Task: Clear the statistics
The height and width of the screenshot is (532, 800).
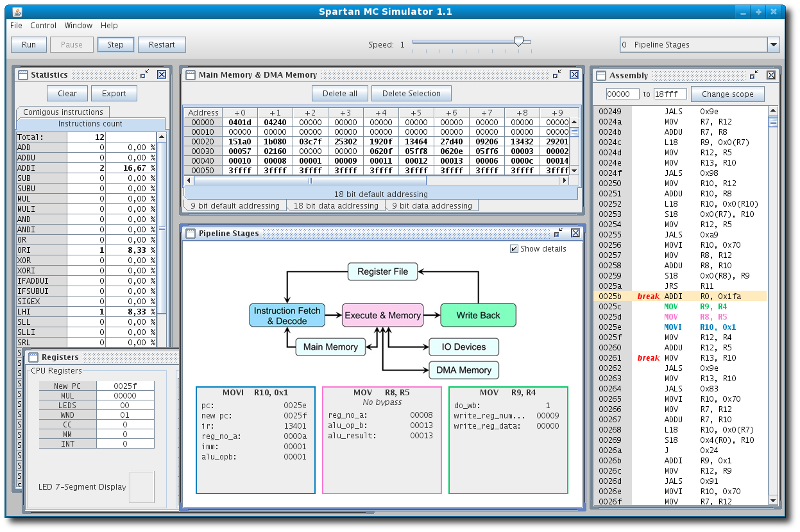Action: (67, 94)
